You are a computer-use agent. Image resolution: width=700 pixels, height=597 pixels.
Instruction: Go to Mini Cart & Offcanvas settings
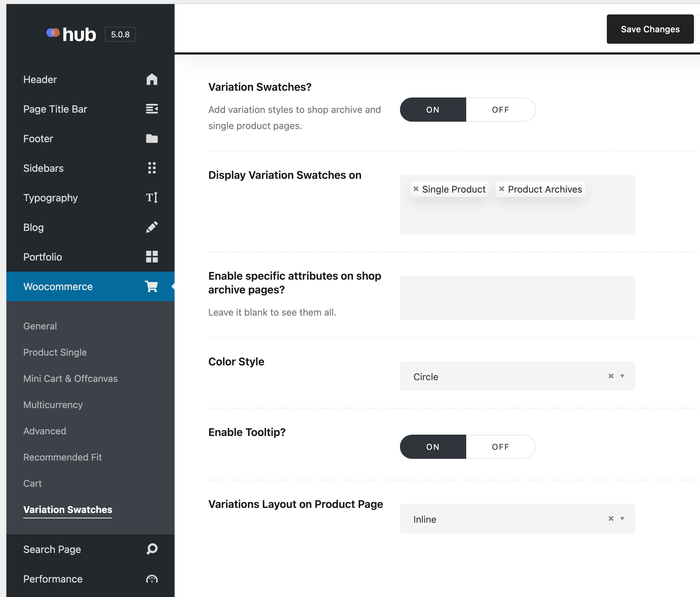click(x=71, y=379)
